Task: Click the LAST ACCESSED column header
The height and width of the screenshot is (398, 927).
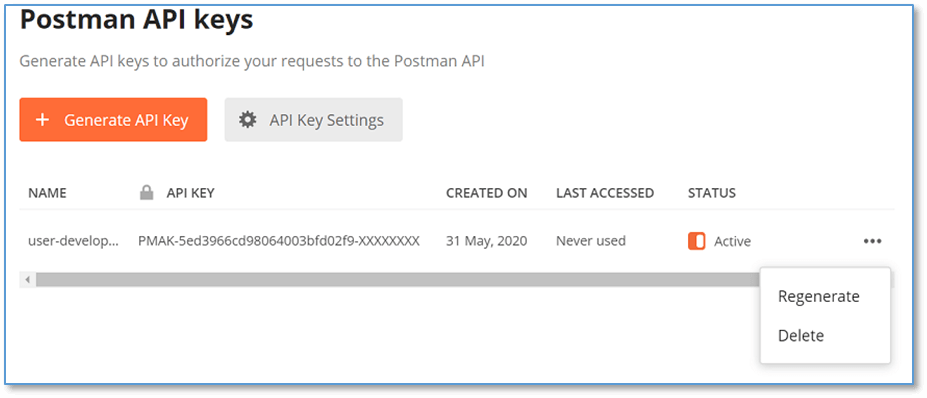Action: [x=605, y=193]
